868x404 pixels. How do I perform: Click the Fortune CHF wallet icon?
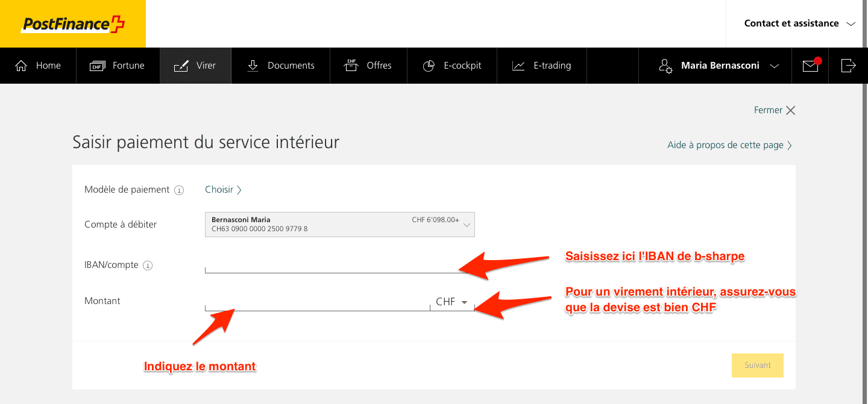[98, 66]
